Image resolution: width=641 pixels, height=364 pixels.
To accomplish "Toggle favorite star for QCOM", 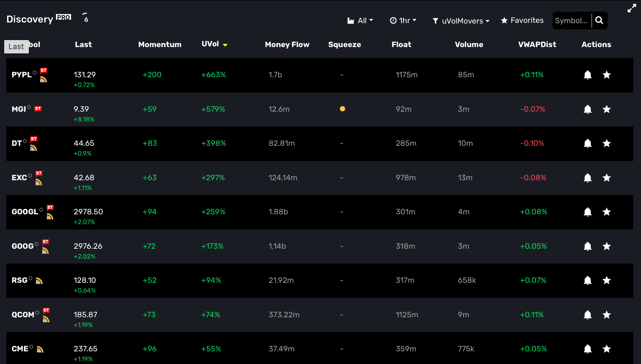I will click(607, 315).
